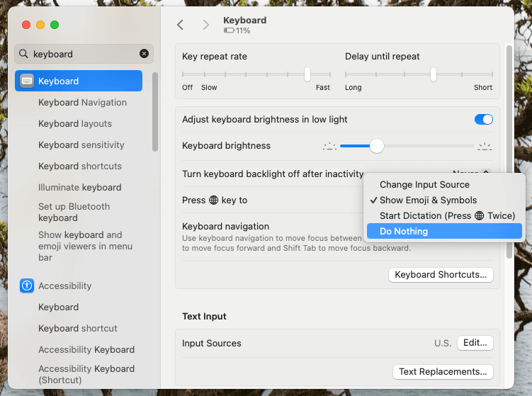Click the dim keyboard brightness icon
532x396 pixels.
(329, 146)
